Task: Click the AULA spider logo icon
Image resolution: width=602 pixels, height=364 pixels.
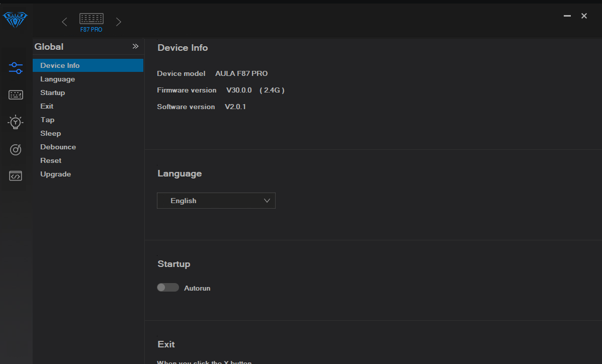Action: pyautogui.click(x=16, y=19)
